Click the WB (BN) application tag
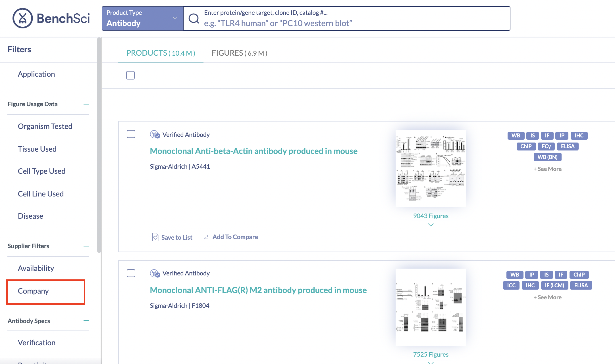The height and width of the screenshot is (364, 615). pos(547,157)
